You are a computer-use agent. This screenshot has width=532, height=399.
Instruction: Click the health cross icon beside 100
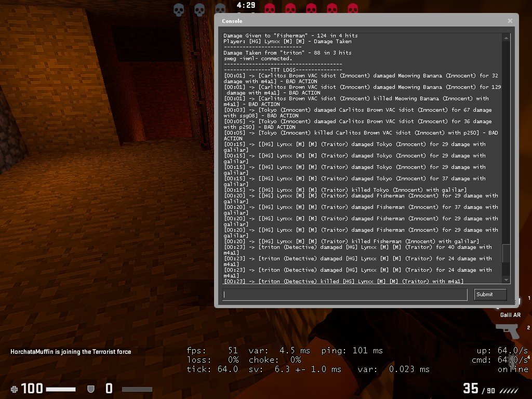[14, 389]
